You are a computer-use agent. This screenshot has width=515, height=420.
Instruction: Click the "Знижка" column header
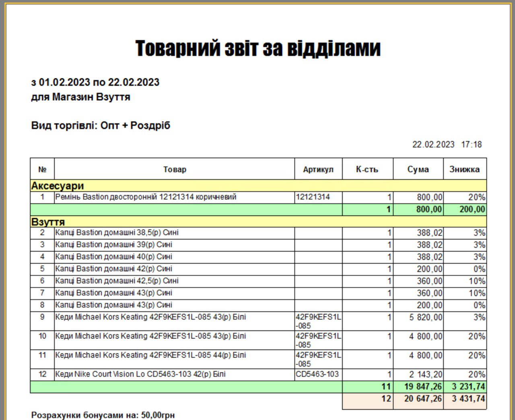click(464, 169)
